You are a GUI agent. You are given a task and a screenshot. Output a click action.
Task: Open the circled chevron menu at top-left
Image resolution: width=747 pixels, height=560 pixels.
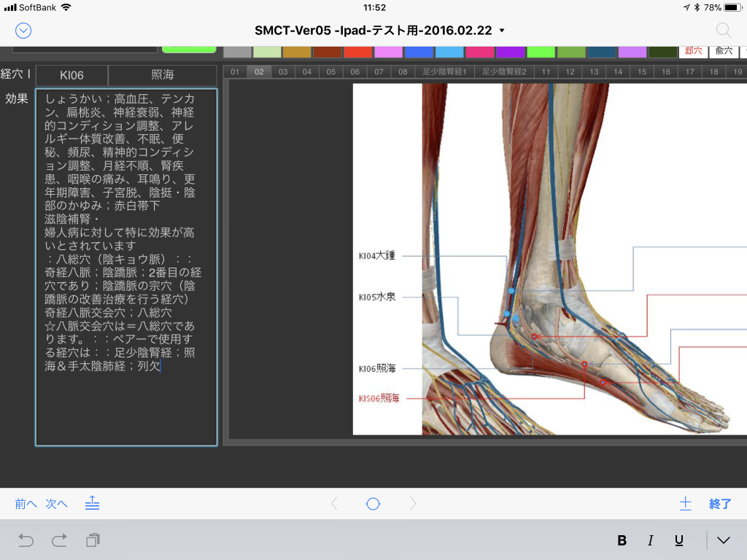tap(23, 30)
